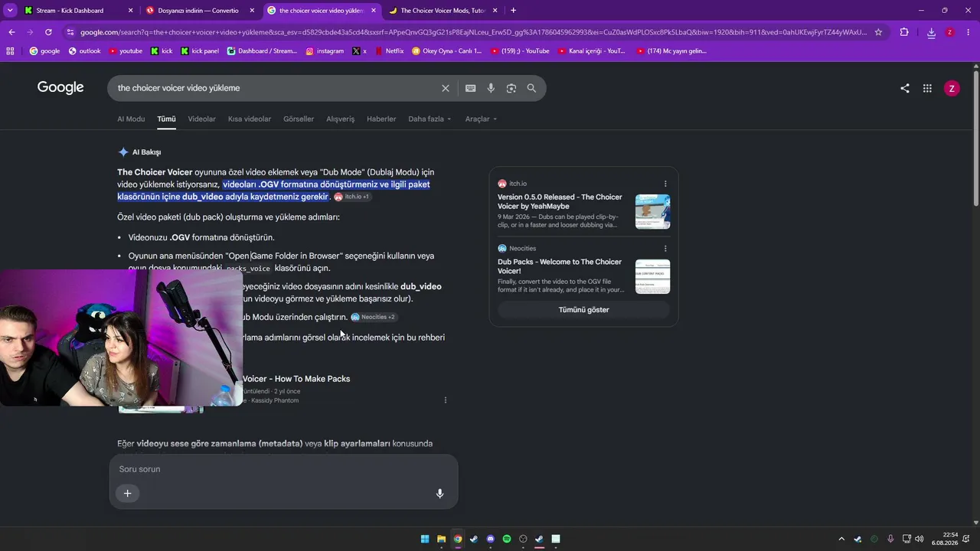Open the Netflix bookmark
The image size is (980, 551).
click(388, 51)
